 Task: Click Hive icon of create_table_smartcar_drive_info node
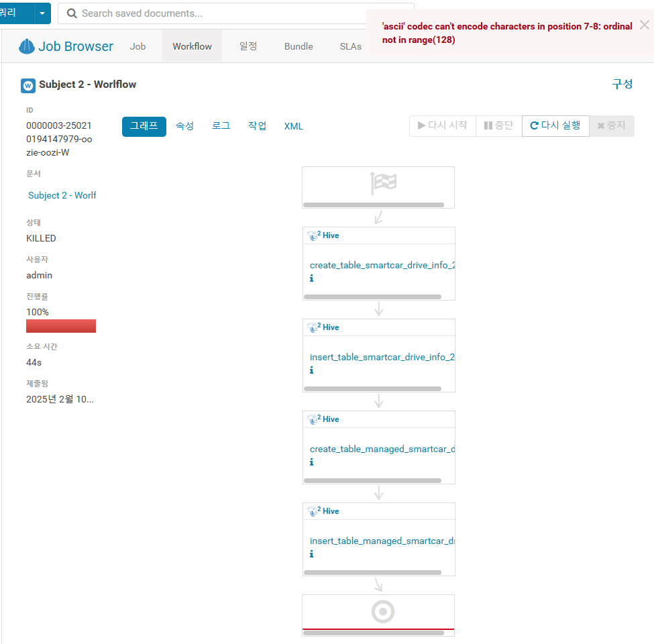click(x=313, y=235)
